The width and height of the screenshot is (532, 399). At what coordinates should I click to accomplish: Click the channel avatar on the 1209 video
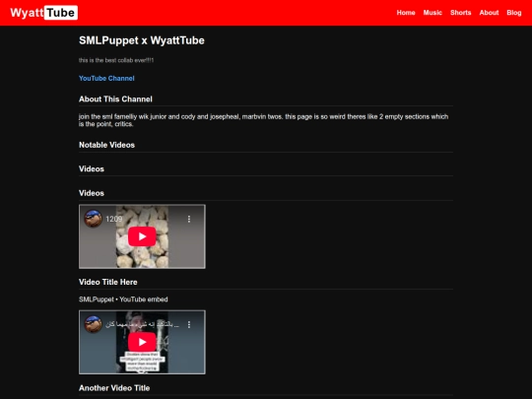click(93, 219)
